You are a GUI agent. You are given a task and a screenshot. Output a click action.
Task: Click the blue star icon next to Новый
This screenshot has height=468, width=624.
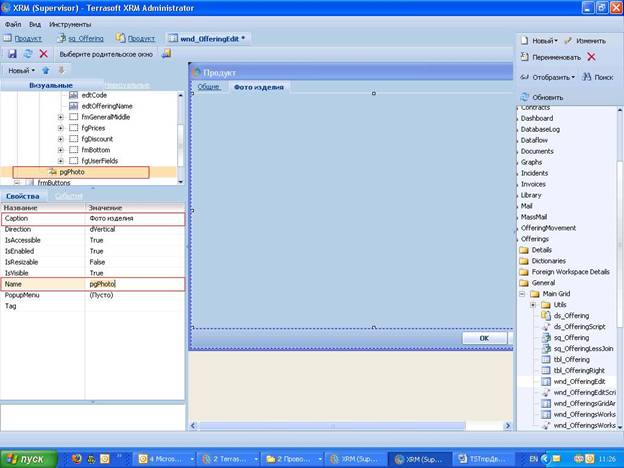pyautogui.click(x=46, y=70)
